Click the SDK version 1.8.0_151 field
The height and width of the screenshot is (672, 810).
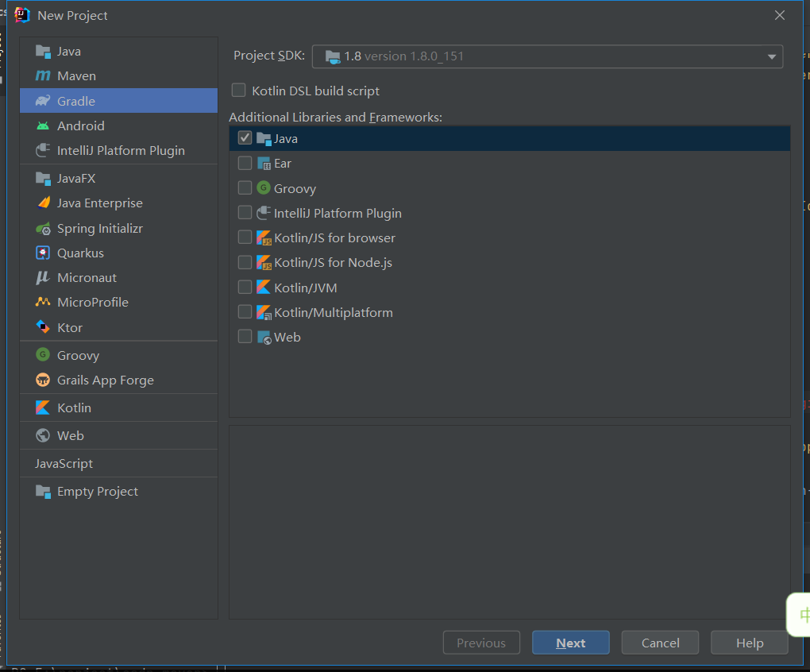(548, 56)
